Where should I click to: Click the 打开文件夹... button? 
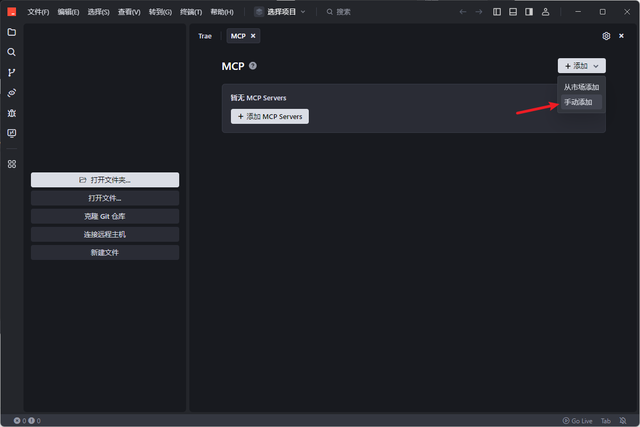[105, 180]
